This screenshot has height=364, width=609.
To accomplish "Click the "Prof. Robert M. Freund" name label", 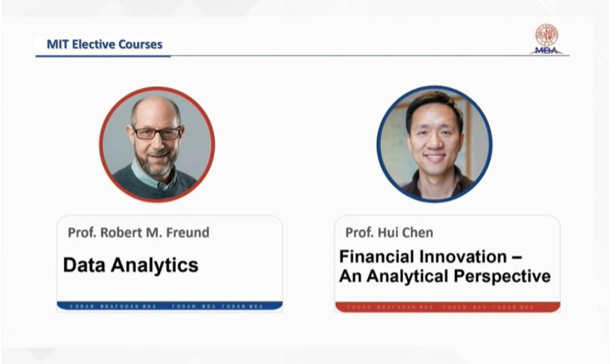I will [x=138, y=232].
